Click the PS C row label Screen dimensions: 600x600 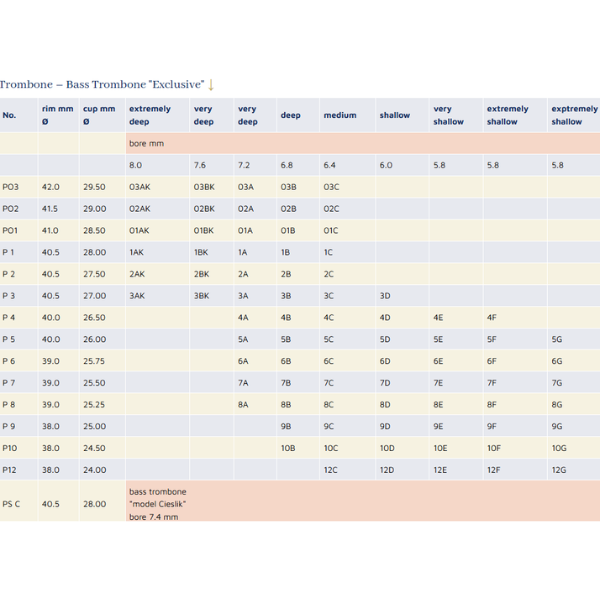tap(12, 504)
